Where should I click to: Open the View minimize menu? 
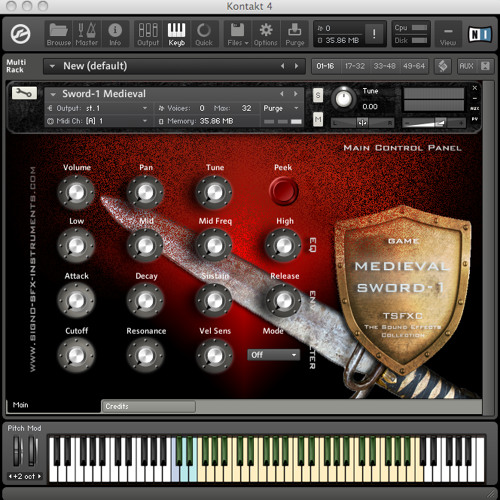pos(448,34)
